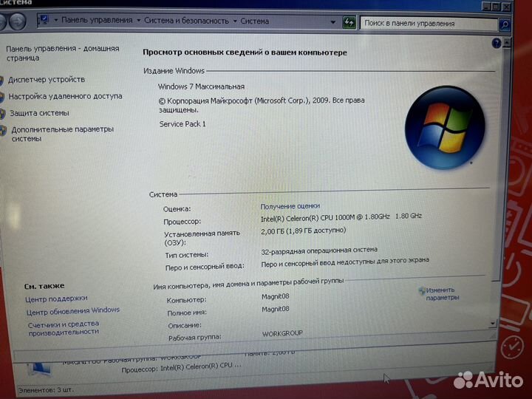Click the computer icon in background window
Viewport: 532px width, 399px height.
[x=39, y=369]
